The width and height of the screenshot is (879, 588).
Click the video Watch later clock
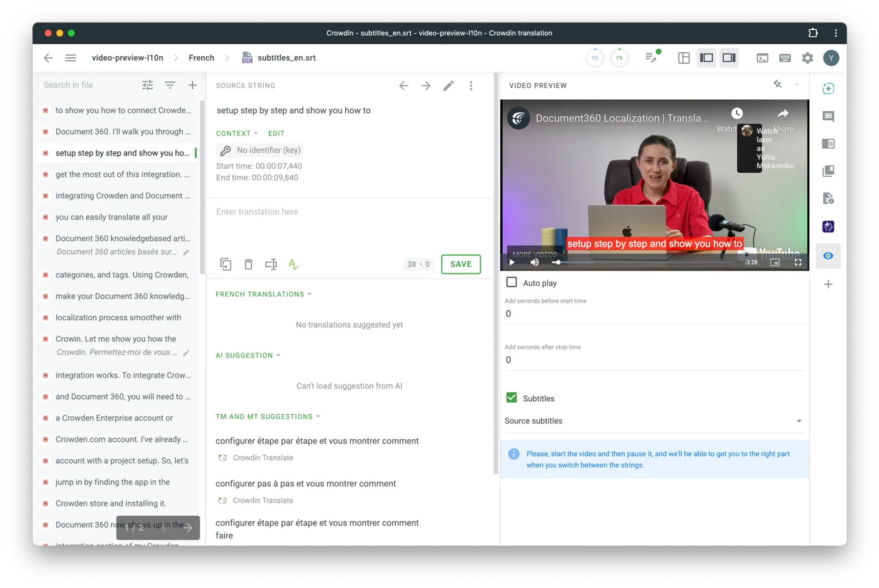(x=737, y=113)
